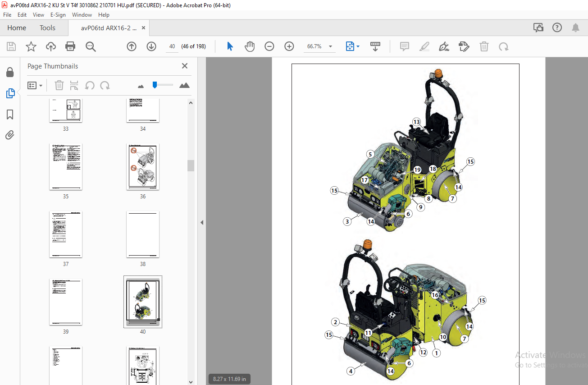Activate the hand pan tool

(x=250, y=46)
